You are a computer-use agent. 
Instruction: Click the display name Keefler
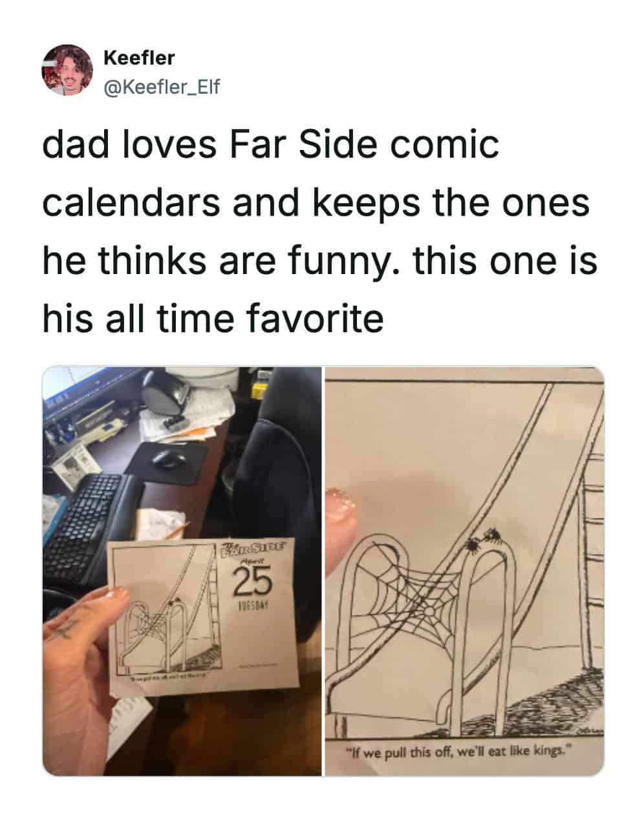139,58
